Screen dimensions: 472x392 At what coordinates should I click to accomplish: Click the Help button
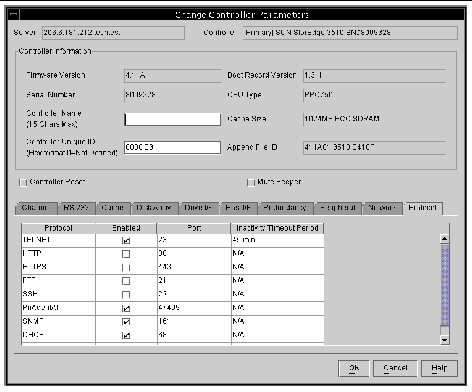click(439, 368)
